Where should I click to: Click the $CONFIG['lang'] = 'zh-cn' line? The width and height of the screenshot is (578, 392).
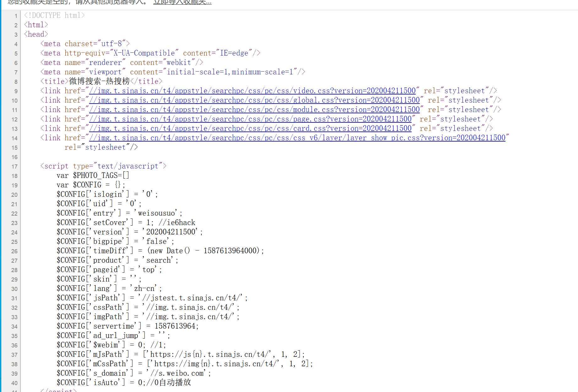(109, 288)
